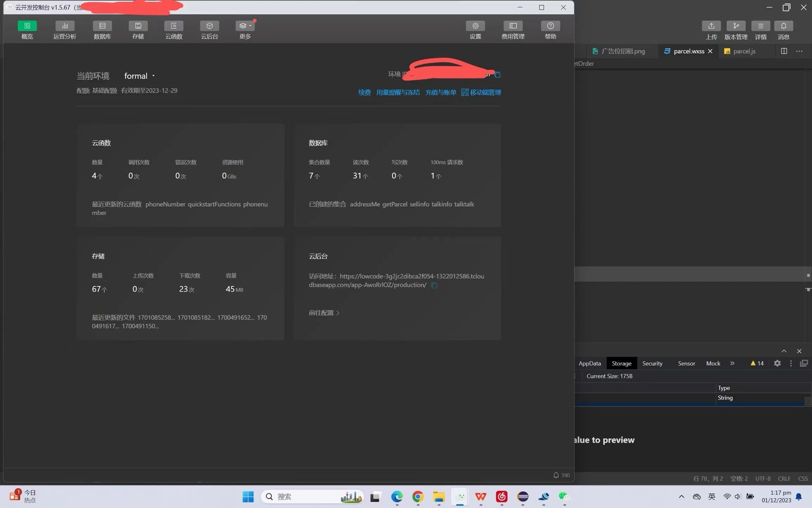
Task: Expand the 更多 more dropdown
Action: coord(245,26)
